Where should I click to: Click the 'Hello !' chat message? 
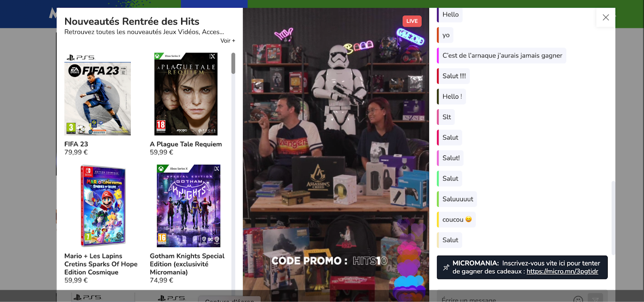[x=452, y=97]
